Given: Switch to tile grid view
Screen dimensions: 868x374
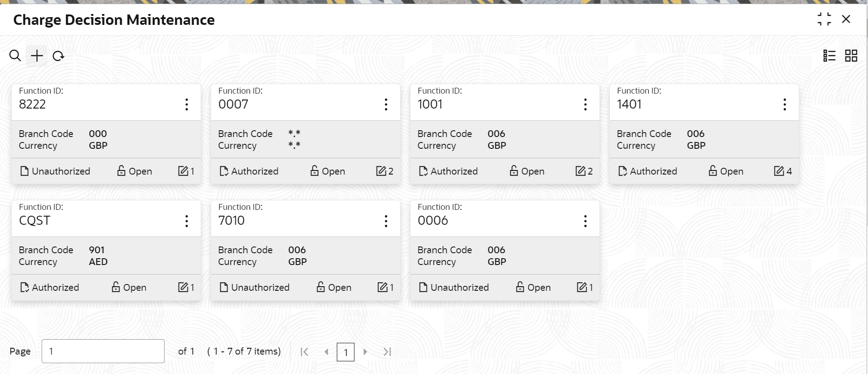Looking at the screenshot, I should (851, 56).
